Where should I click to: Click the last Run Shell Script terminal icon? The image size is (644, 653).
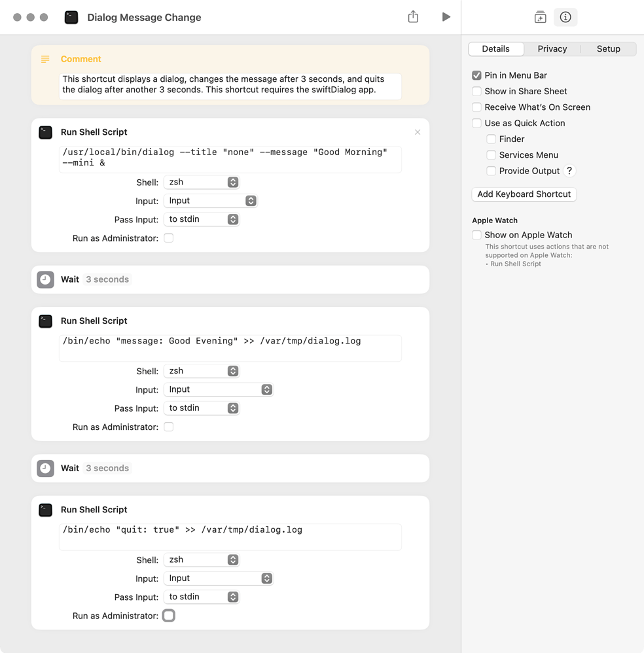click(x=45, y=510)
